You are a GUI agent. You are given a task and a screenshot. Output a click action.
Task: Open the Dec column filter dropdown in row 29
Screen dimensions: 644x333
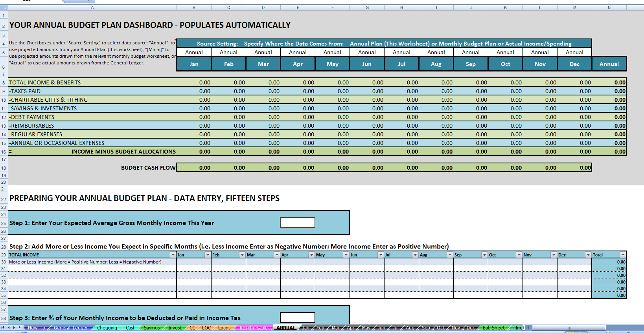click(588, 255)
